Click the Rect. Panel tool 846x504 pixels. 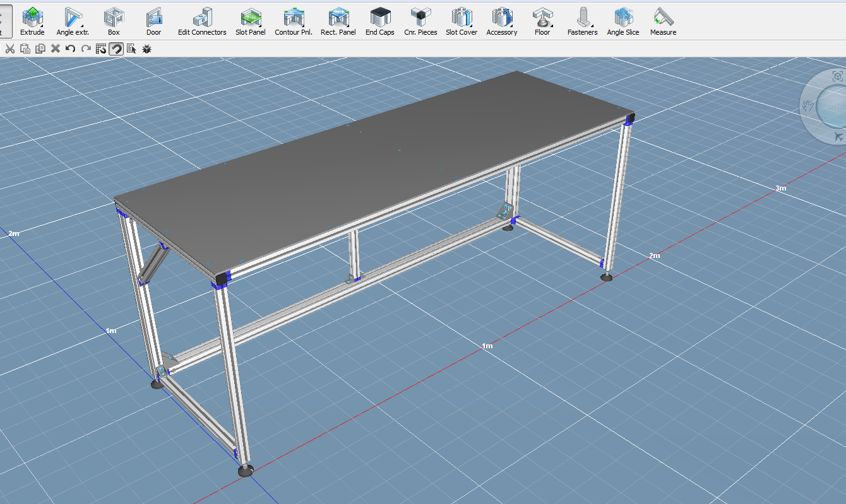coord(338,20)
